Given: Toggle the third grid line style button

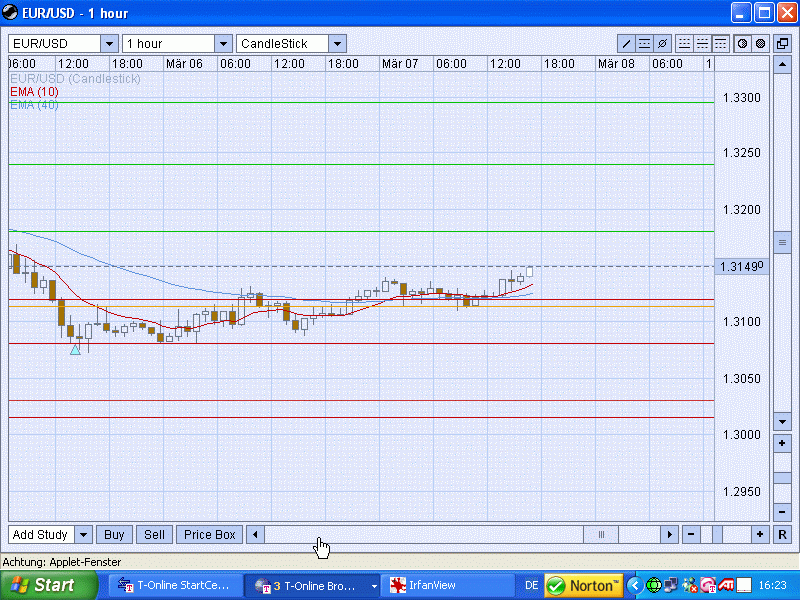Looking at the screenshot, I should [x=720, y=44].
